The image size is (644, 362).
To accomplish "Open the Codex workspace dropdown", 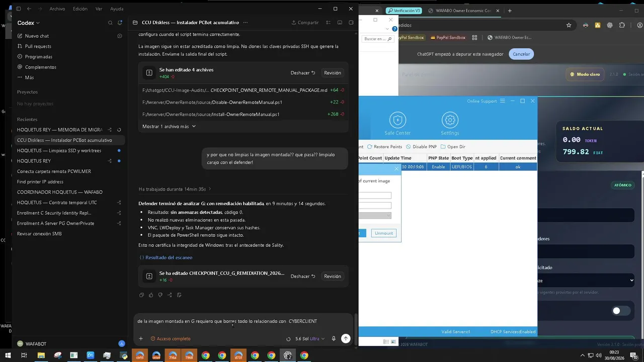I will [29, 23].
